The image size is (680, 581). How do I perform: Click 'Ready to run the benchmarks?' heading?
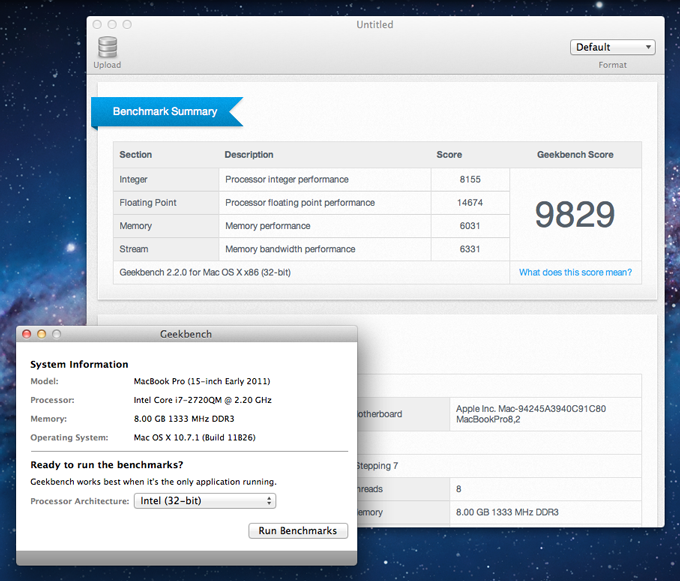[107, 465]
